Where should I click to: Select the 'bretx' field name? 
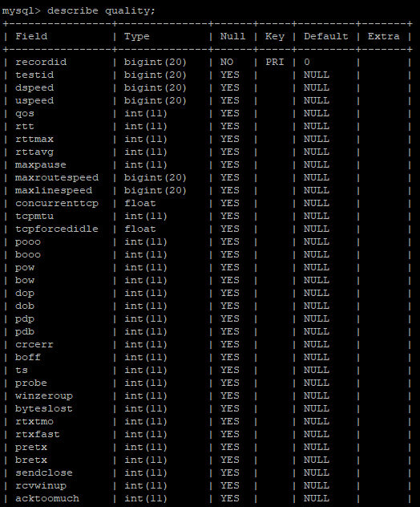coord(31,460)
